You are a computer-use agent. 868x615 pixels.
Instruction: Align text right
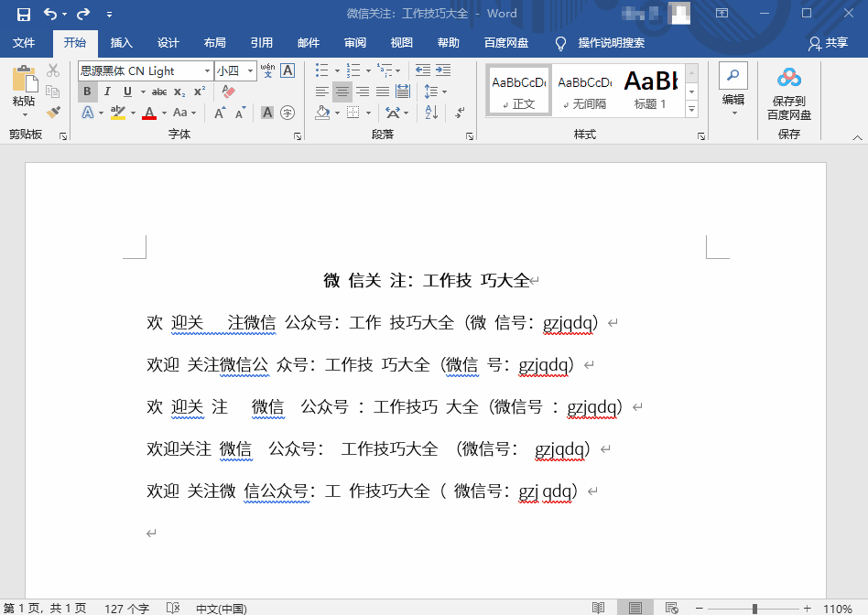[363, 92]
